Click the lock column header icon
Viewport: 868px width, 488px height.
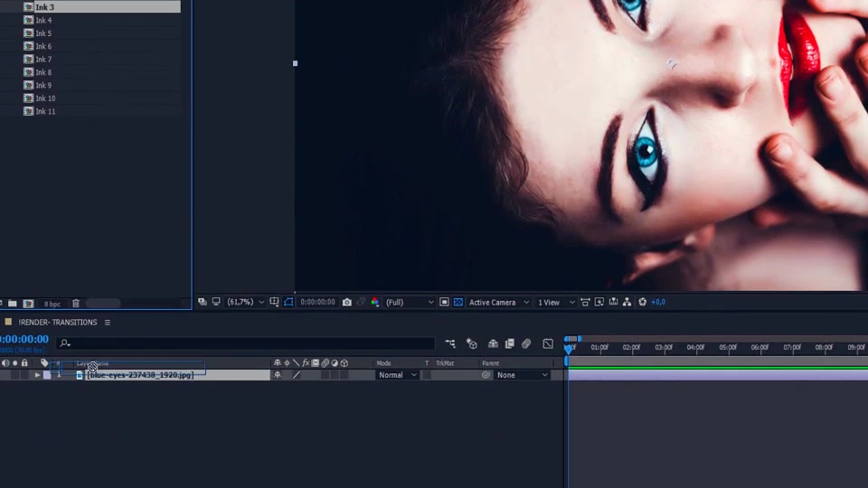click(24, 363)
